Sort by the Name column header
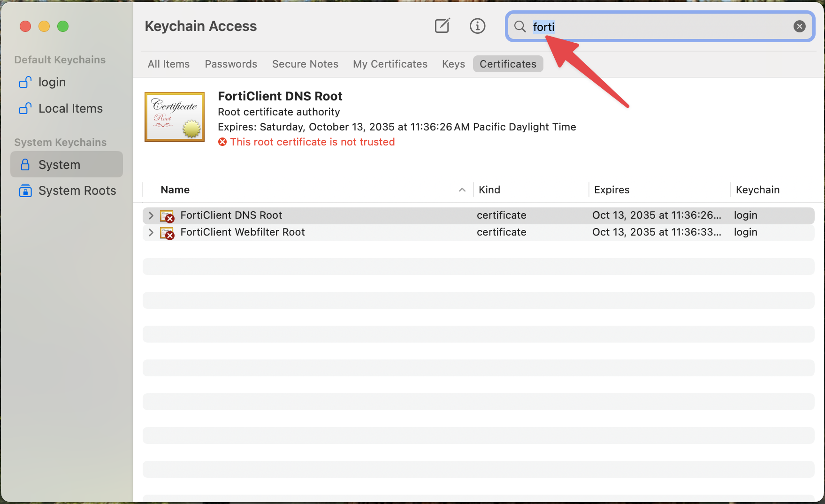The width and height of the screenshot is (825, 504). coord(175,190)
